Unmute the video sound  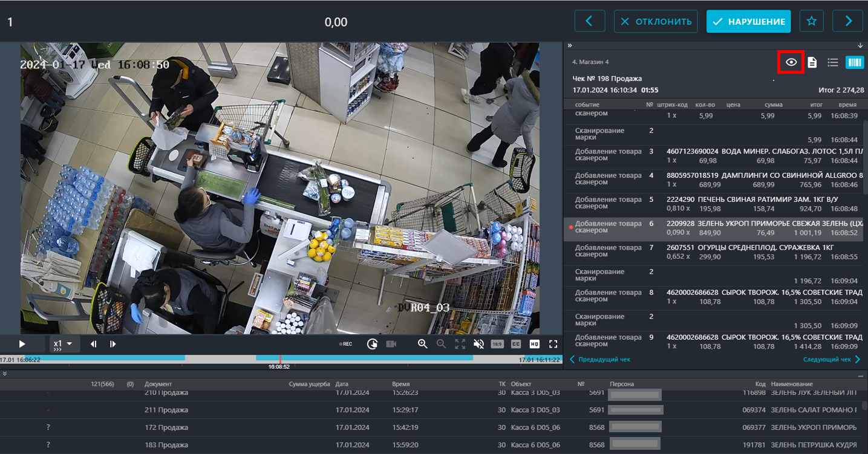(478, 344)
